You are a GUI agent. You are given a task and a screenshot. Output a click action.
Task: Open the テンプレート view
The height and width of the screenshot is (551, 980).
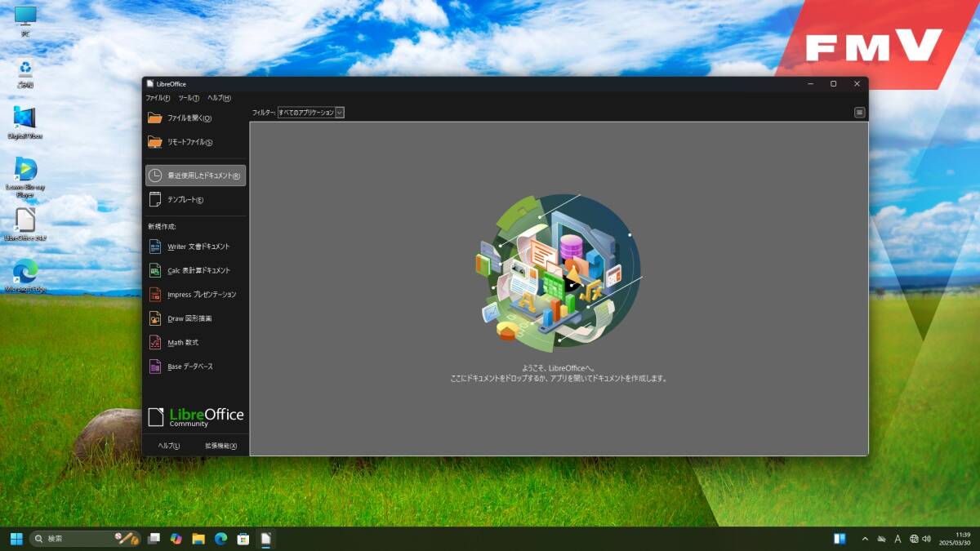[x=195, y=199]
